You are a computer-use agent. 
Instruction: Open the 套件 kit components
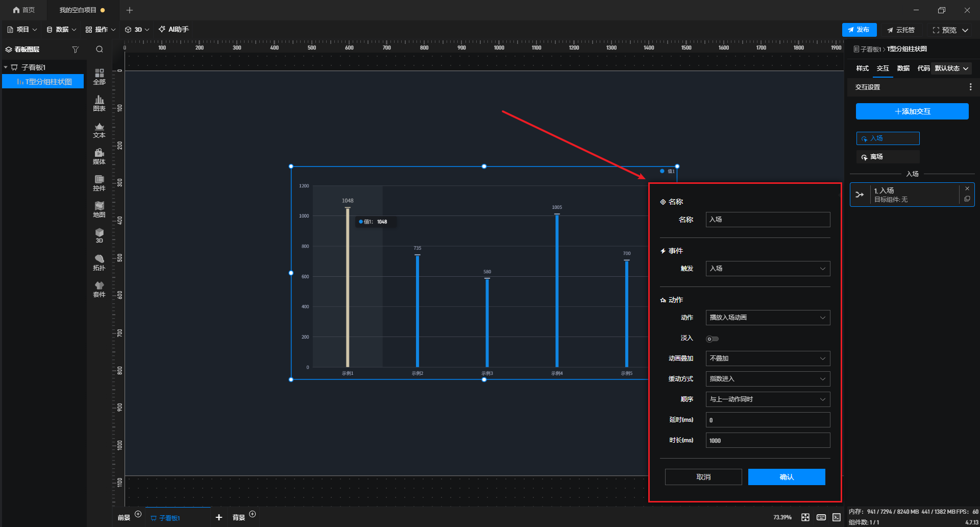pyautogui.click(x=99, y=289)
